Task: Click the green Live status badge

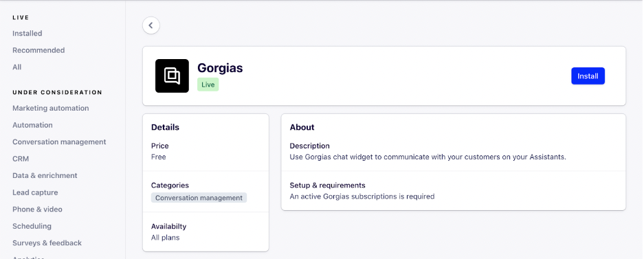Action: (x=208, y=85)
